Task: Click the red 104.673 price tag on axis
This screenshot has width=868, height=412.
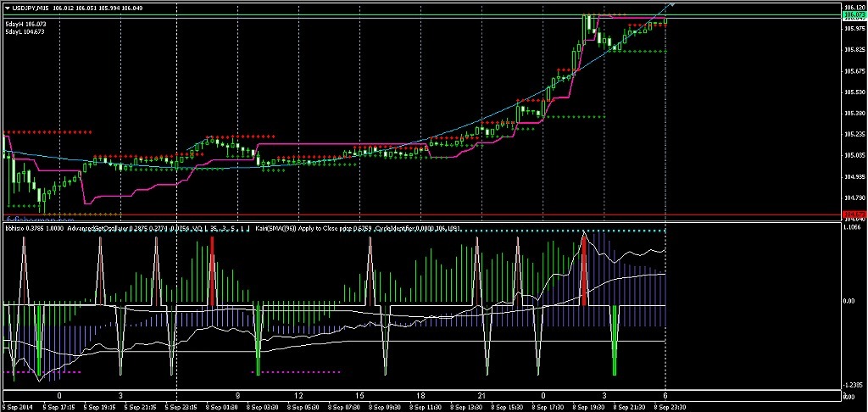Action: [x=854, y=214]
